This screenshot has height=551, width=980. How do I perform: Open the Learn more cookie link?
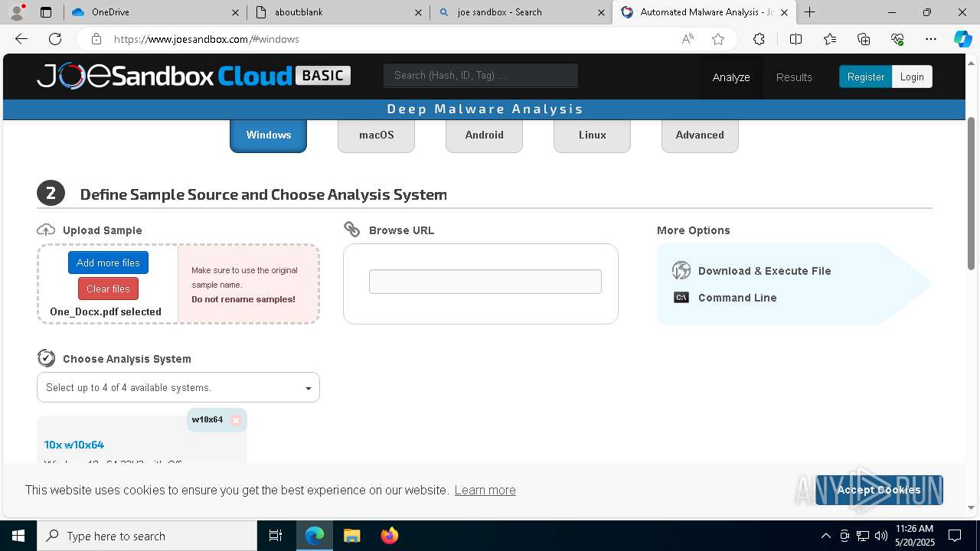485,490
